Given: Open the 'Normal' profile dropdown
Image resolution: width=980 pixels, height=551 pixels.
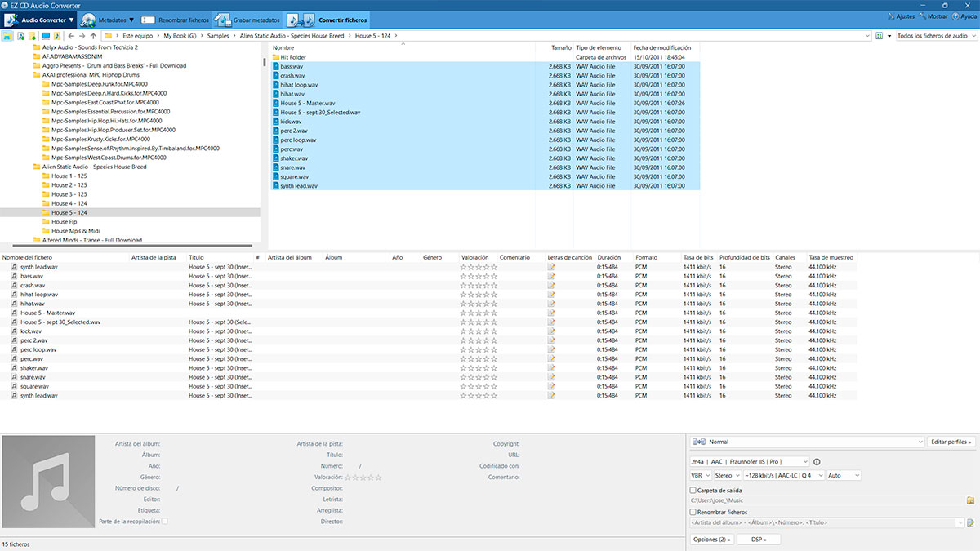Looking at the screenshot, I should click(807, 442).
